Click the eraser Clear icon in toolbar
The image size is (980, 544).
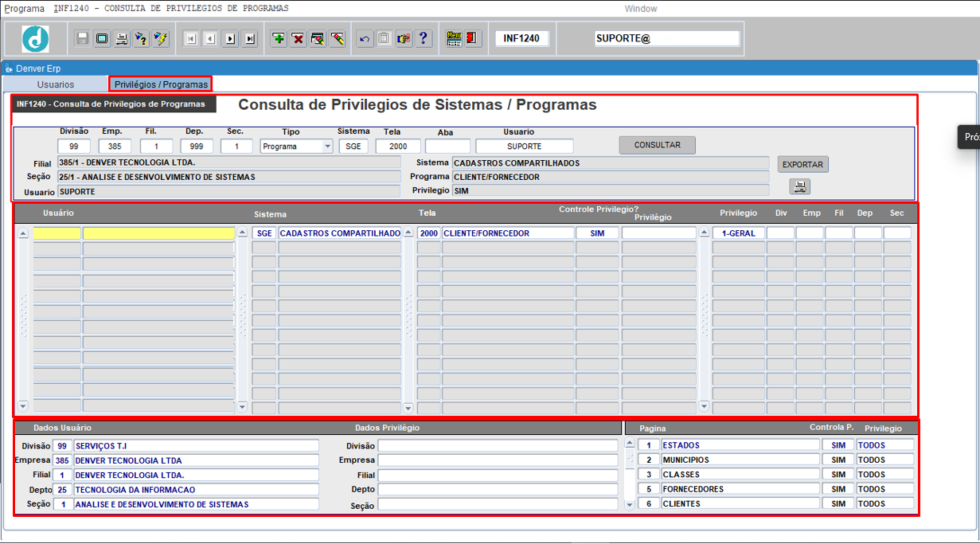[337, 38]
